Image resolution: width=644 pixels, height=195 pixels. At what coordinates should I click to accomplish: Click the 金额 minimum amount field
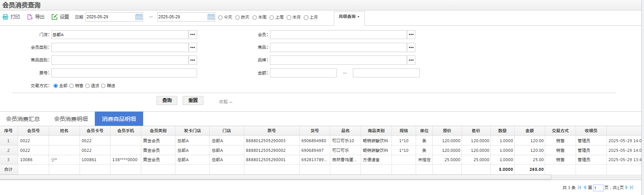303,73
